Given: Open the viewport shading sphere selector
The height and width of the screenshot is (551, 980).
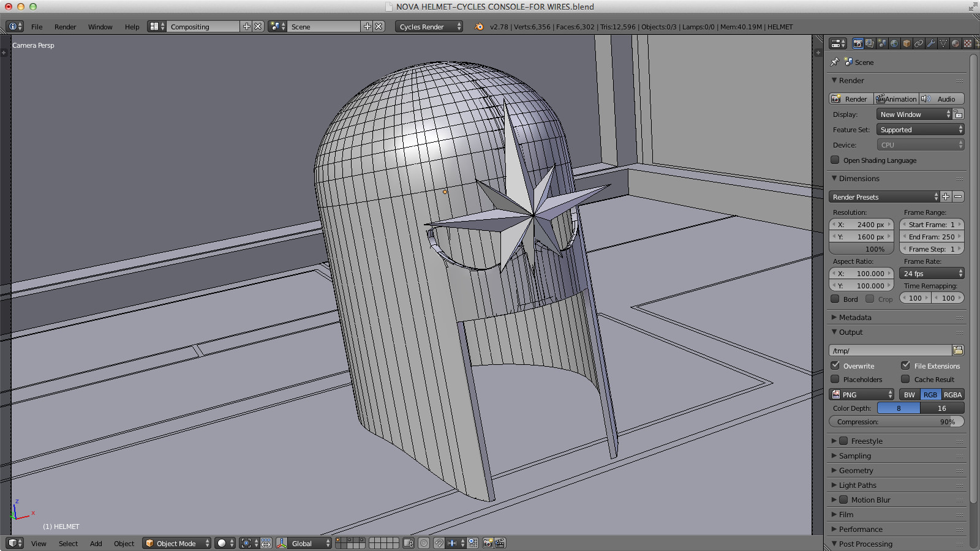Looking at the screenshot, I should click(x=225, y=543).
